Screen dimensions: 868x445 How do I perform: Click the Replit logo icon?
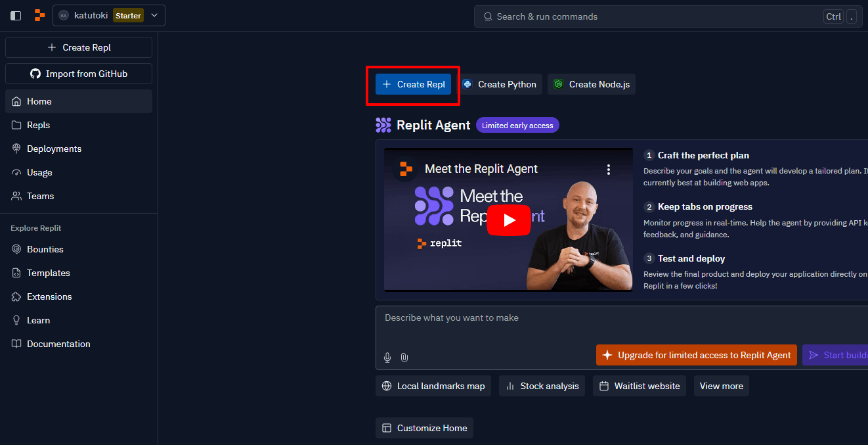pyautogui.click(x=39, y=16)
